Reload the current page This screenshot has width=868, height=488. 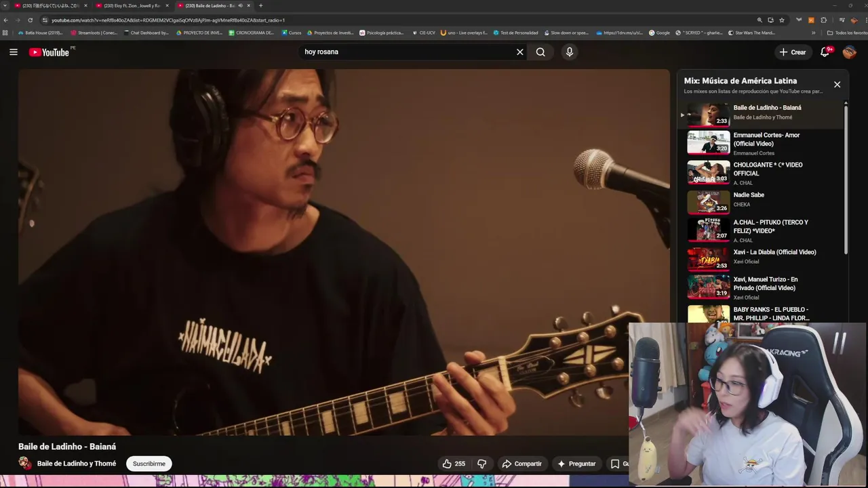click(x=30, y=20)
